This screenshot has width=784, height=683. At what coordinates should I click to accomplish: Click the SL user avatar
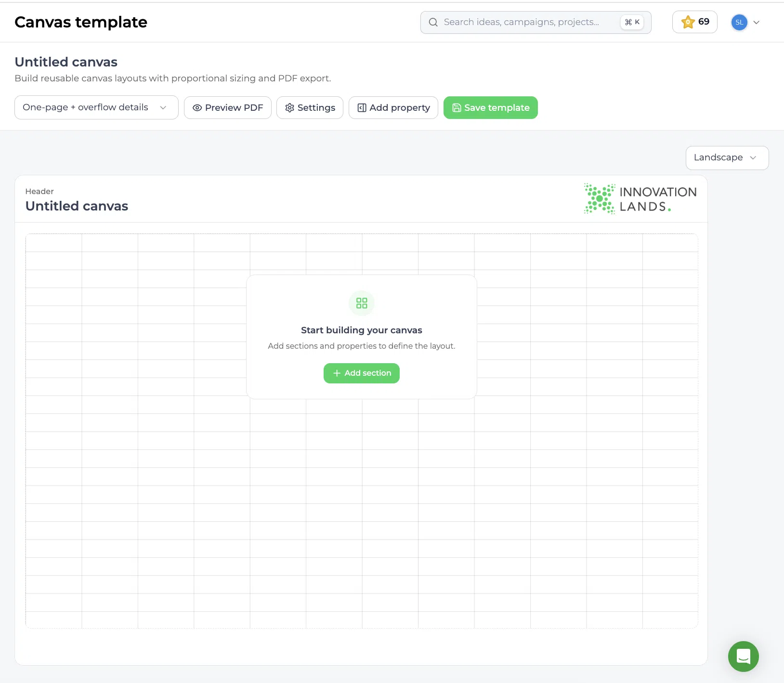click(739, 22)
